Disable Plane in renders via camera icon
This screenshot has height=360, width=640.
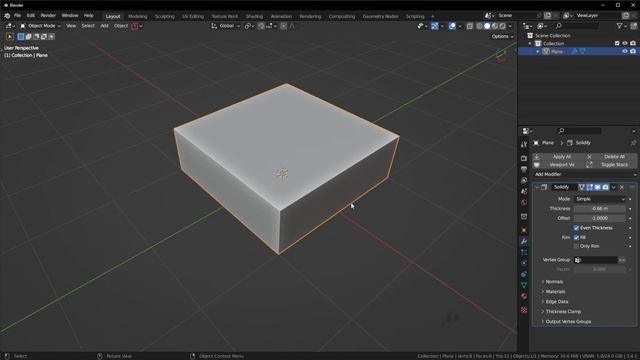coord(633,51)
